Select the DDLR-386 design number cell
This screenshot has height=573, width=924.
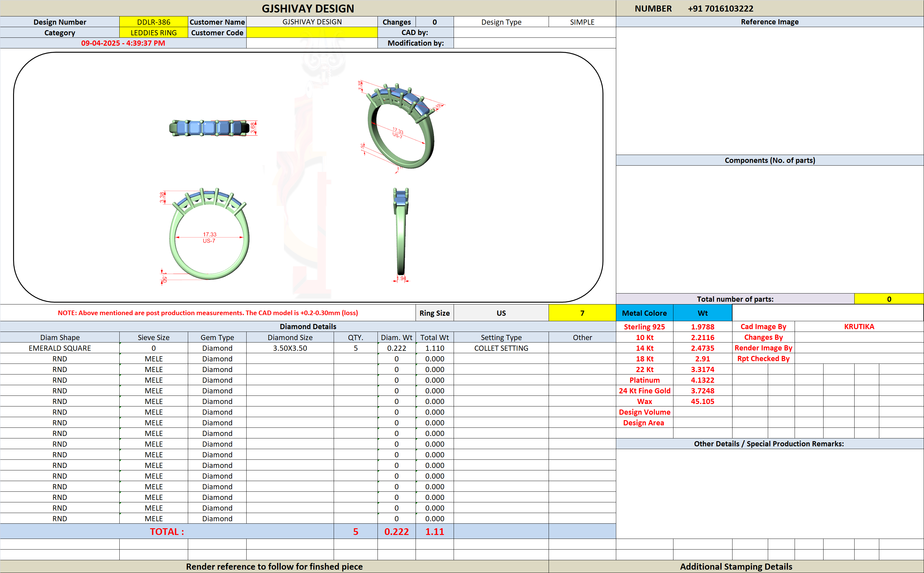(x=153, y=22)
